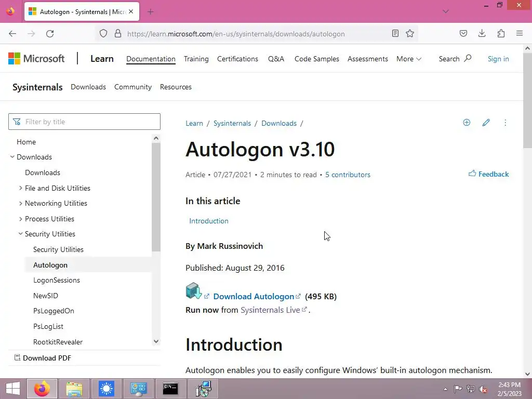
Task: Click Sysinternals breadcrumb link
Action: [232, 123]
